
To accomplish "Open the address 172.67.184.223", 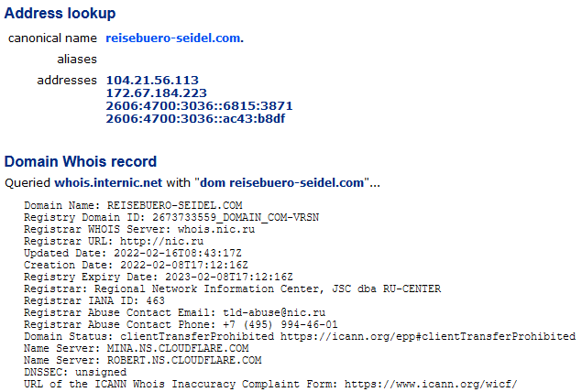I will click(156, 93).
